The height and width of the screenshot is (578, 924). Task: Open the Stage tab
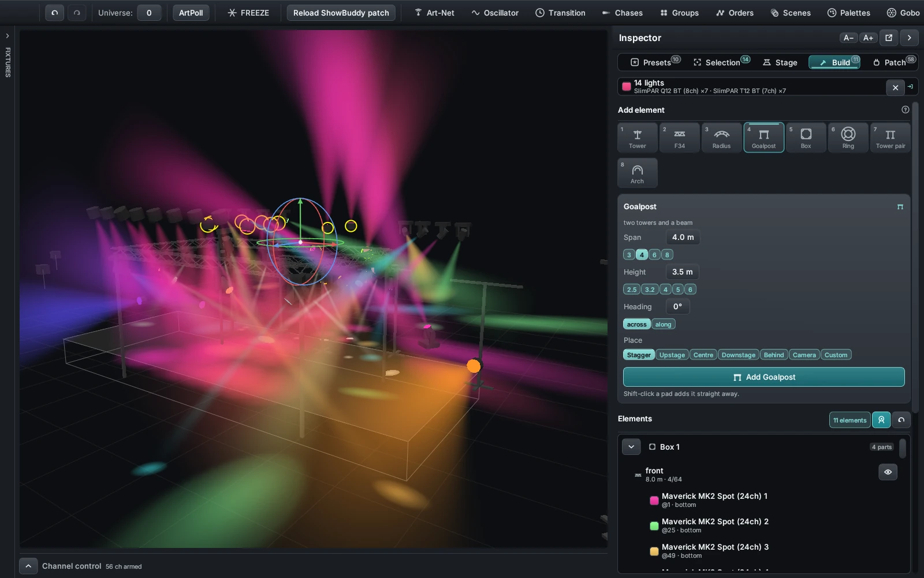click(780, 62)
